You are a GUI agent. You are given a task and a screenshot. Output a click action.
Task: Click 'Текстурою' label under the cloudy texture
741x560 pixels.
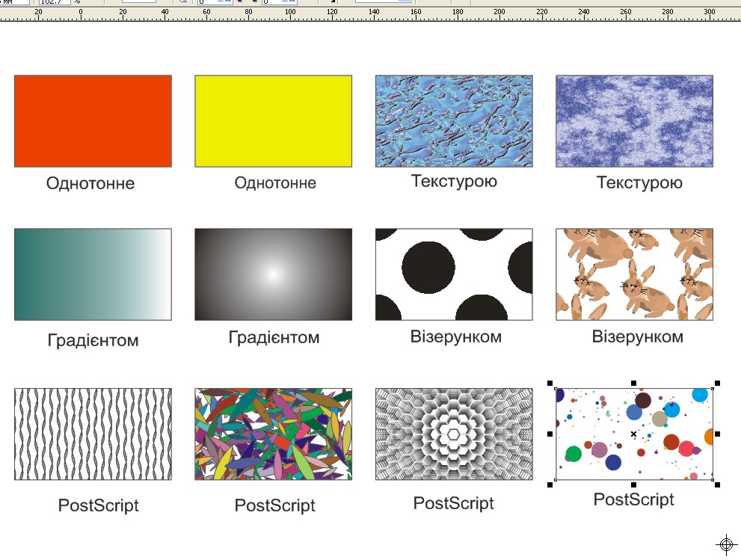coord(639,183)
